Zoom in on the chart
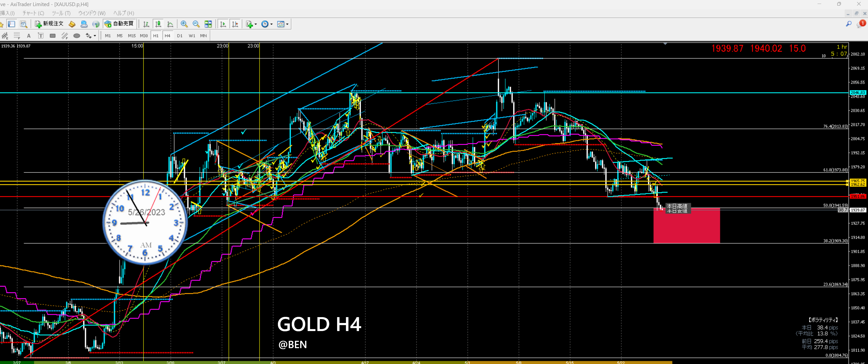This screenshot has height=364, width=868. coord(184,24)
